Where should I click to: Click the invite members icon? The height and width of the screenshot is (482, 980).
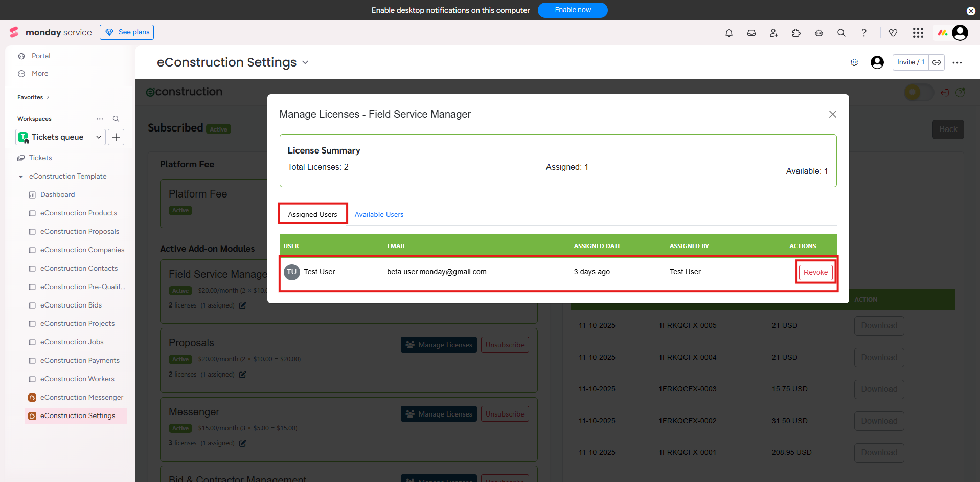coord(774,33)
